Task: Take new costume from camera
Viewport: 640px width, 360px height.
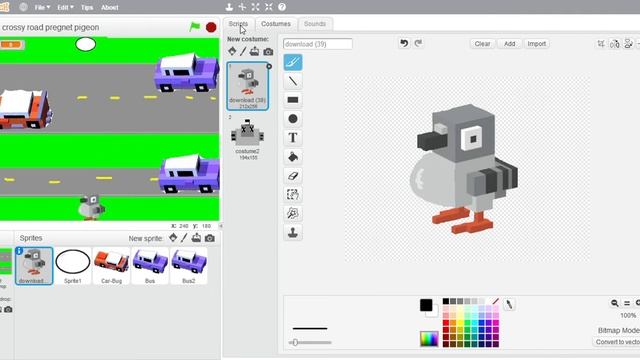Action: 268,52
